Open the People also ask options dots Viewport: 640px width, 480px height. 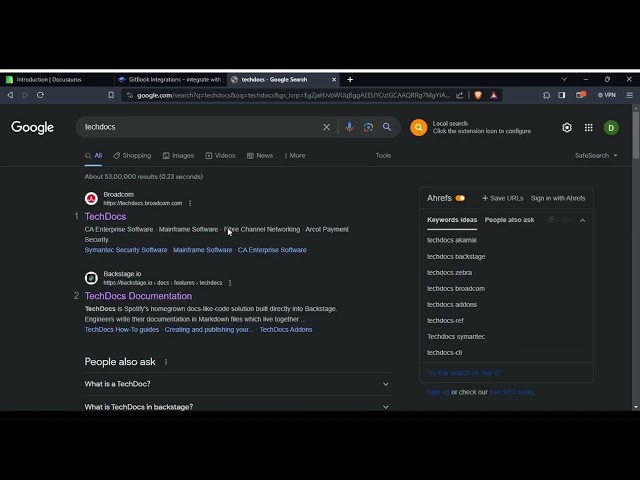[x=166, y=362]
